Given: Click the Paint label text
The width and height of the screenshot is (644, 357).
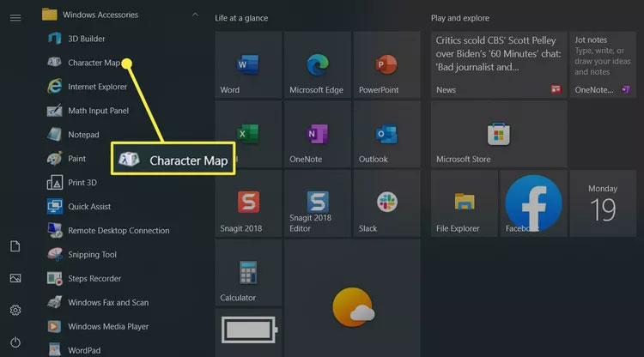Looking at the screenshot, I should click(76, 159).
